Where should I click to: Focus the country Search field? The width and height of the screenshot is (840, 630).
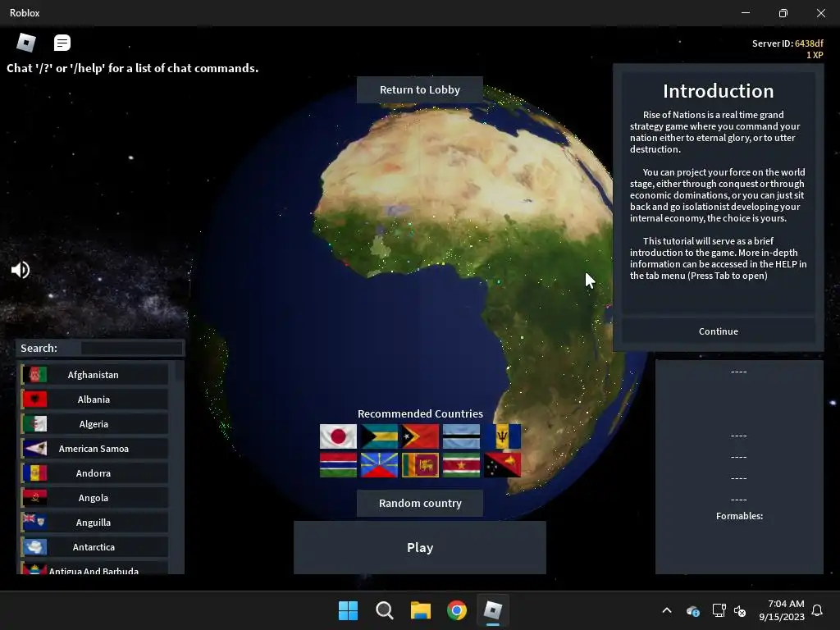coord(131,348)
